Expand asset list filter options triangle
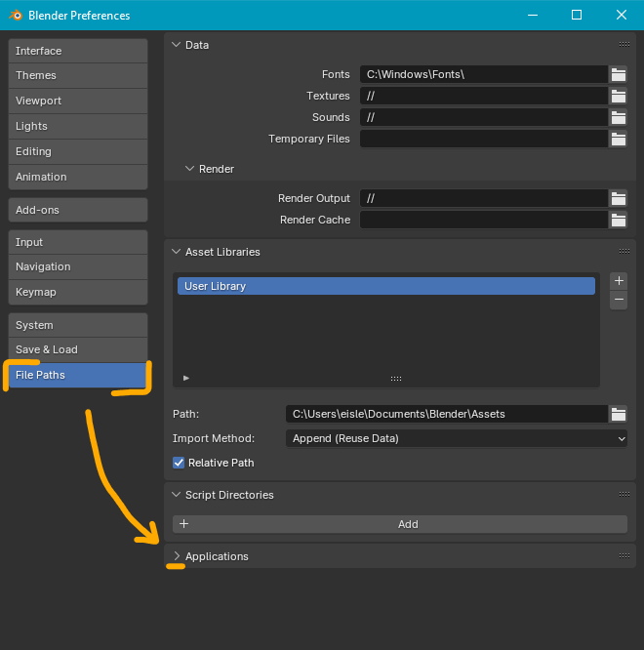The height and width of the screenshot is (650, 644). click(x=186, y=378)
